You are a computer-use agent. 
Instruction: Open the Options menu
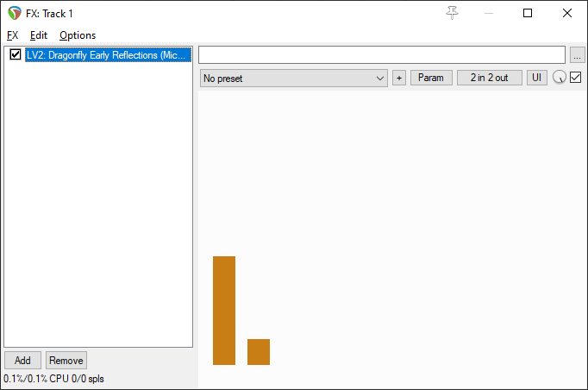coord(78,35)
